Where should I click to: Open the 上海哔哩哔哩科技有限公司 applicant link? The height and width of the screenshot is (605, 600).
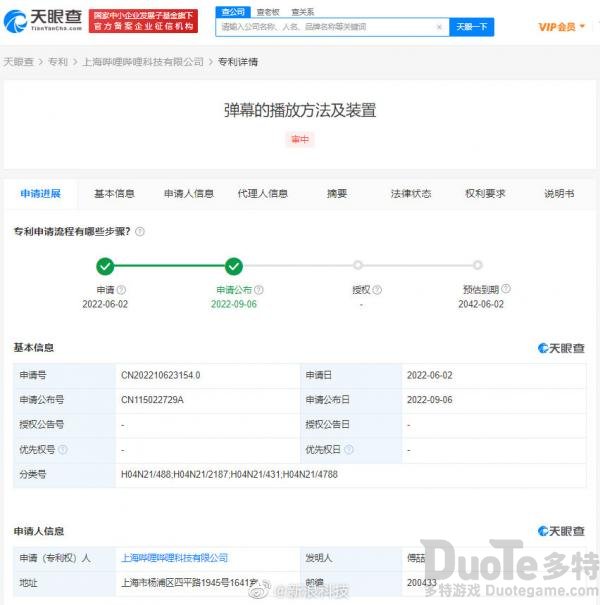(174, 558)
